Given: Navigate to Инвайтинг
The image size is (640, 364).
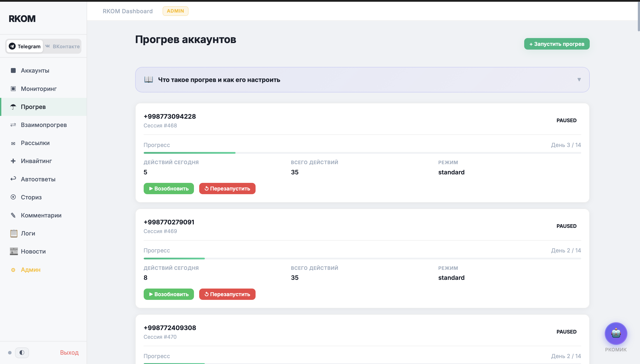Looking at the screenshot, I should [44, 161].
